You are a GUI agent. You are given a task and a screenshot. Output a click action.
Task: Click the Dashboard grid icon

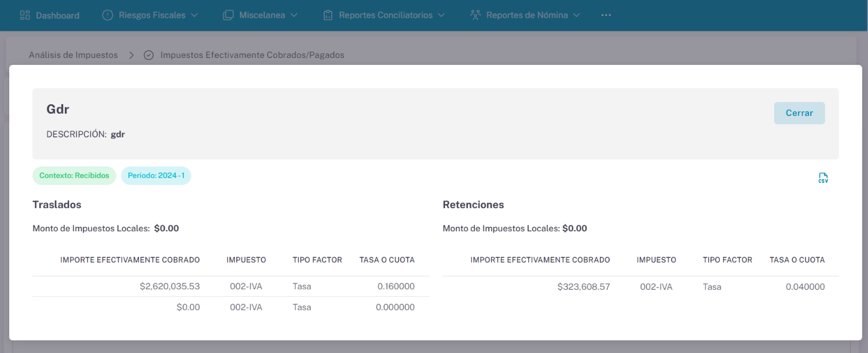coord(25,15)
